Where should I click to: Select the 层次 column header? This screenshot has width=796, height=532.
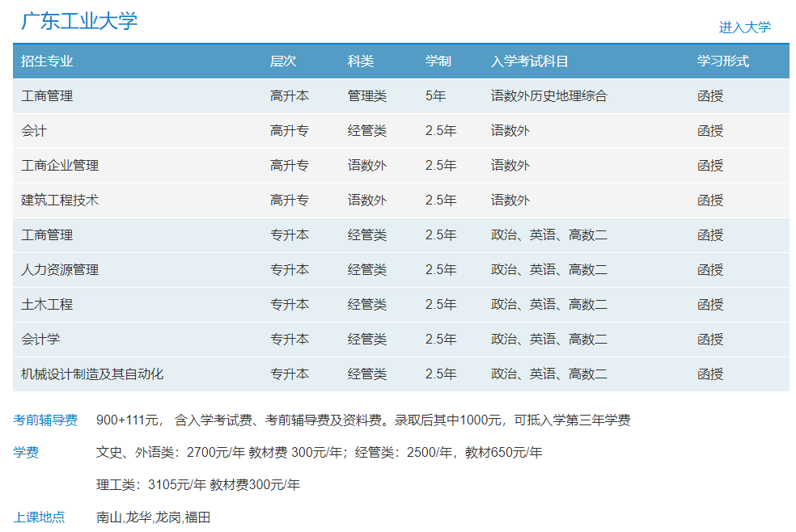coord(283,61)
